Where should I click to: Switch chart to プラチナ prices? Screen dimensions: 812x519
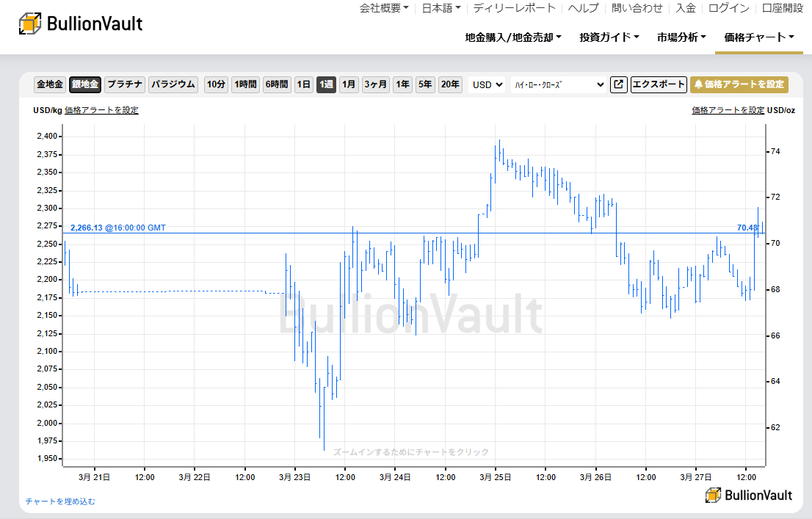click(x=125, y=84)
